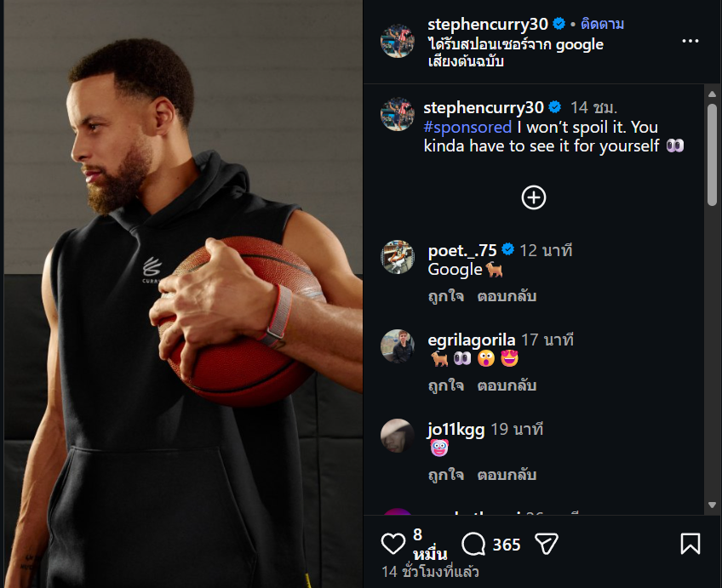Load more comments with plus circle button
The width and height of the screenshot is (722, 588).
pos(533,197)
